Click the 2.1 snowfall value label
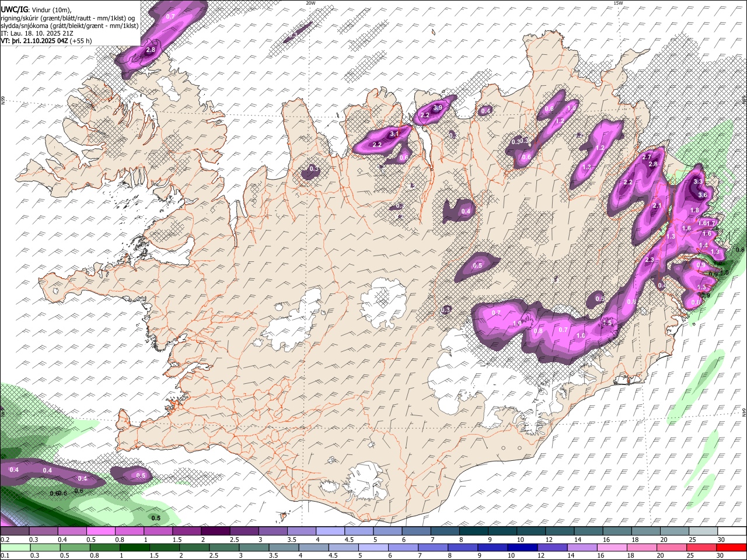The height and width of the screenshot is (560, 747). [657, 206]
